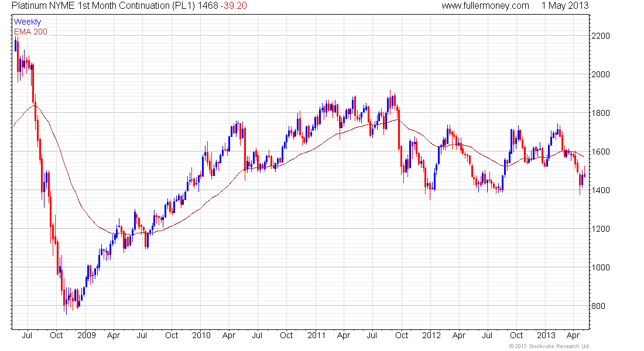The image size is (644, 351).
Task: Click the 1000 price axis label
Action: (601, 267)
